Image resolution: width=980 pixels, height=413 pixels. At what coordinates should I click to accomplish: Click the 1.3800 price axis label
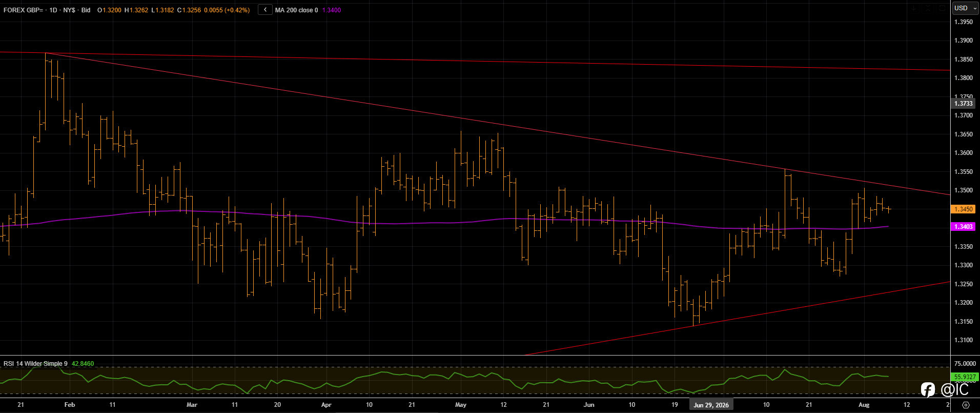[x=963, y=78]
